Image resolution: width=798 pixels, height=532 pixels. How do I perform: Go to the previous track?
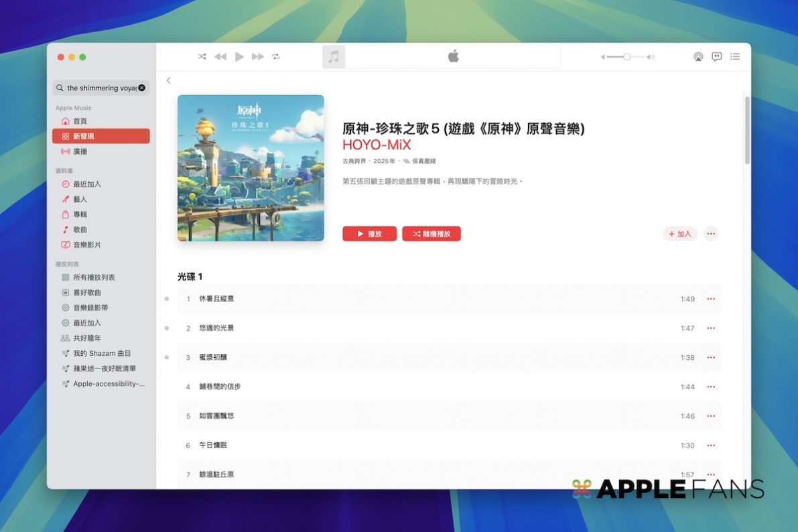(x=220, y=57)
